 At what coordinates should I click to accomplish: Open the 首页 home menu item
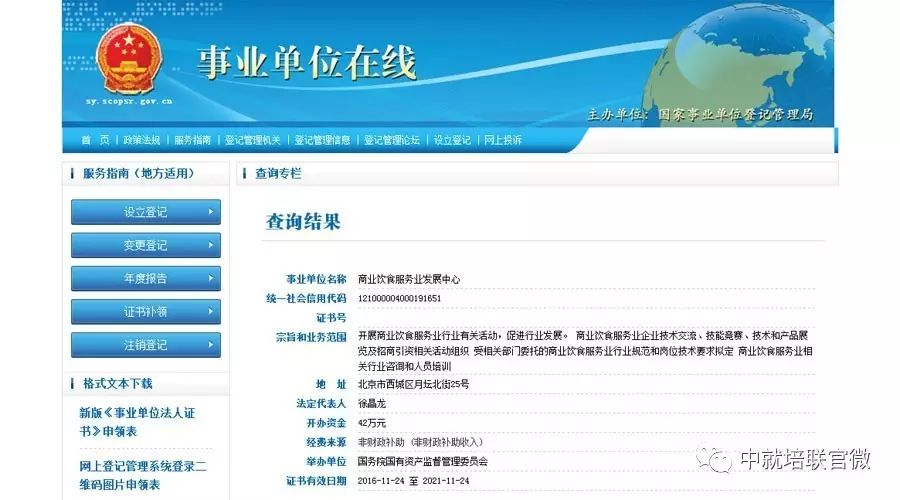95,140
